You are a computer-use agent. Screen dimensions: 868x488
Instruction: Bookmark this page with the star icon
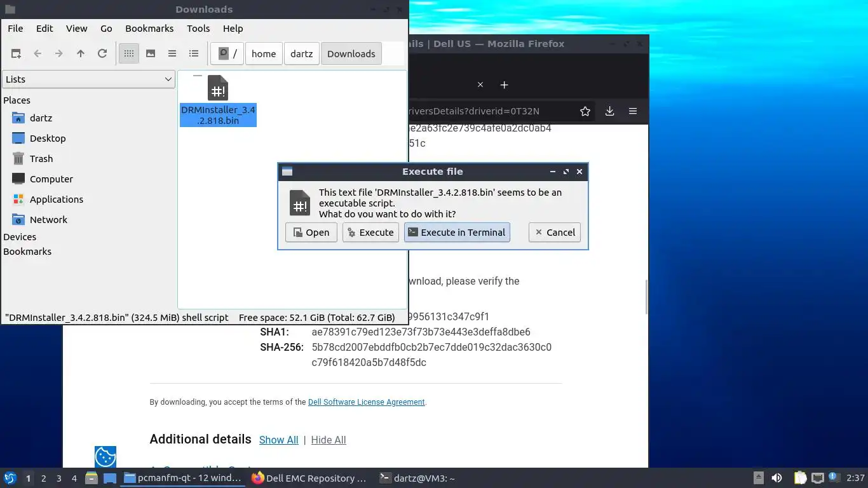pyautogui.click(x=585, y=111)
